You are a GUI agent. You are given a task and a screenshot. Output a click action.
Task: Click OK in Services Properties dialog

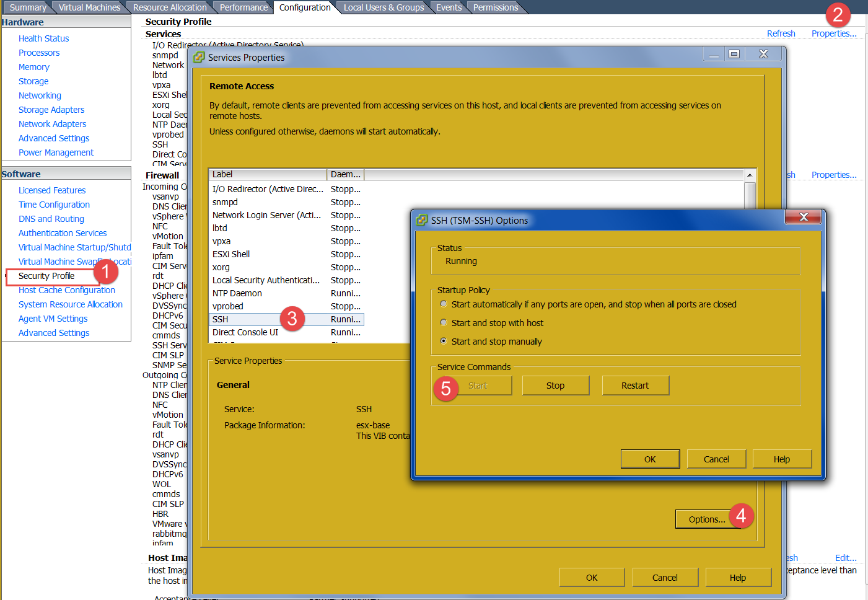592,578
